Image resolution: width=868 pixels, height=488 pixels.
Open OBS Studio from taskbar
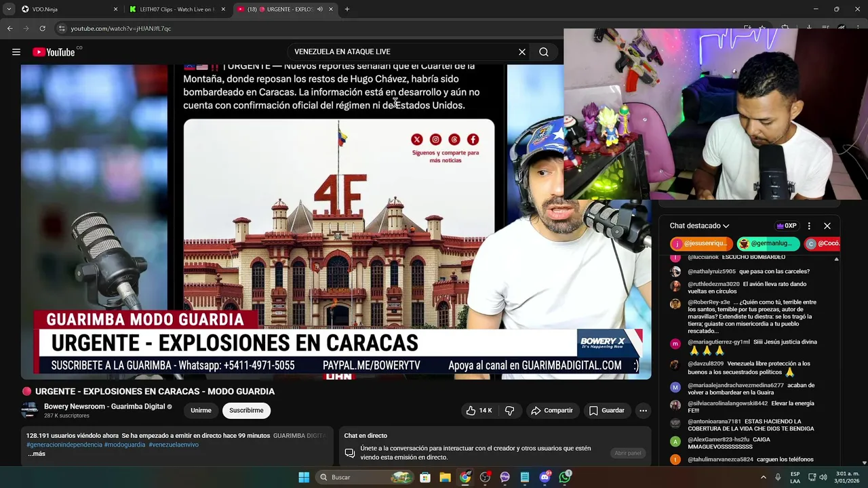click(485, 477)
